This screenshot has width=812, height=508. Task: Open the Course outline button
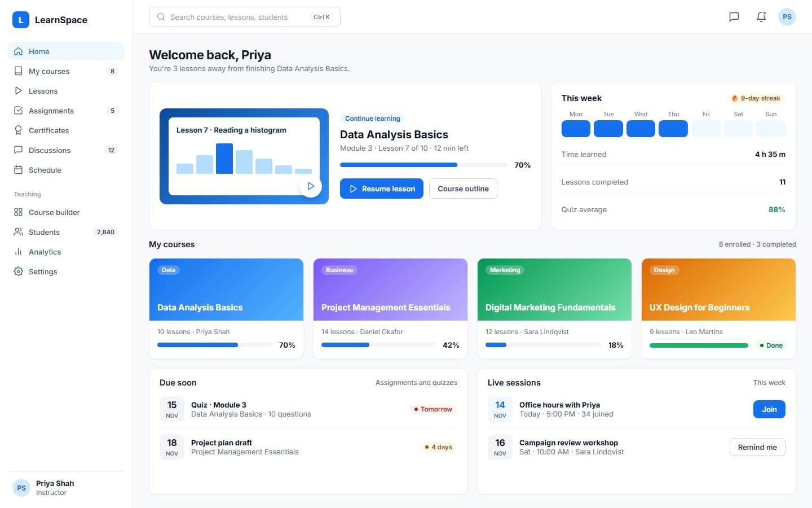[x=463, y=189]
